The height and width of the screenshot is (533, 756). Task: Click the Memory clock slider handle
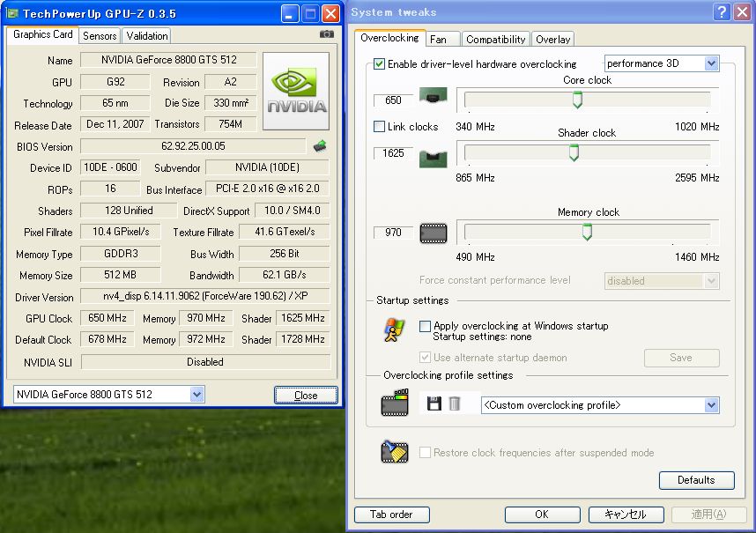(x=587, y=233)
